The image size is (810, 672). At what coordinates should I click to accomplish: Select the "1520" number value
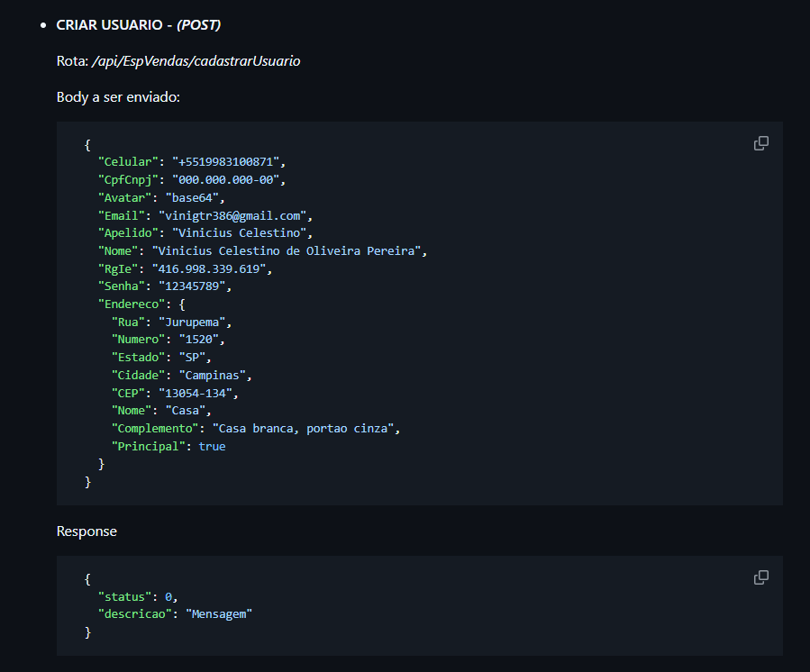(x=199, y=340)
